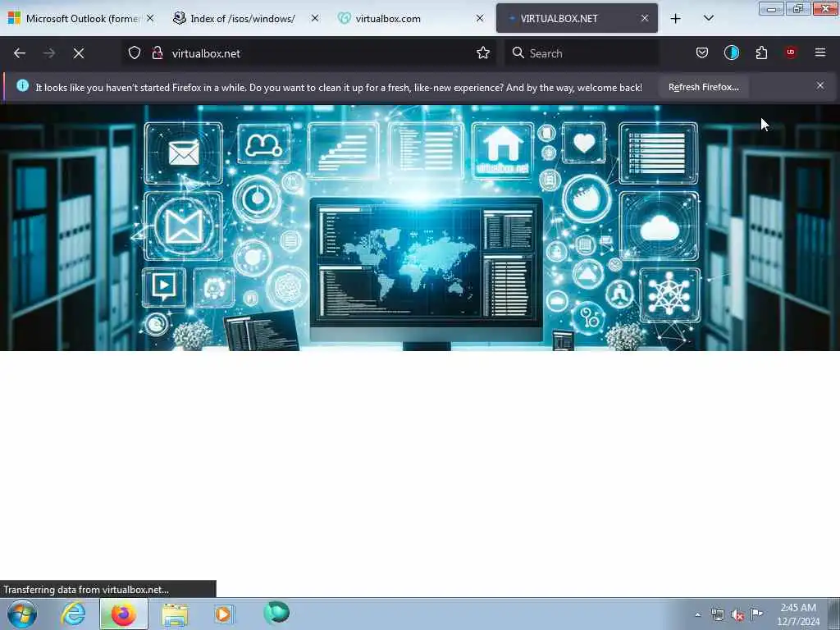Click the disabled forward arrow
The width and height of the screenshot is (840, 630).
[x=49, y=53]
